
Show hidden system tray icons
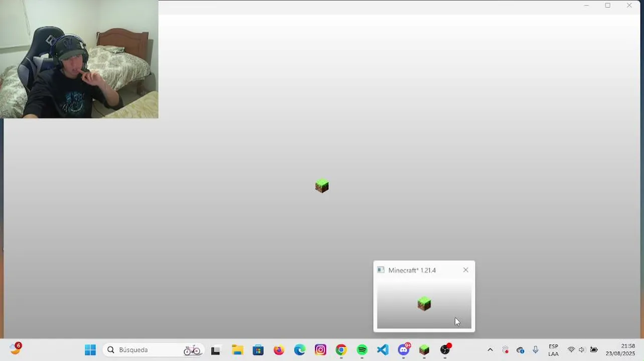(490, 350)
